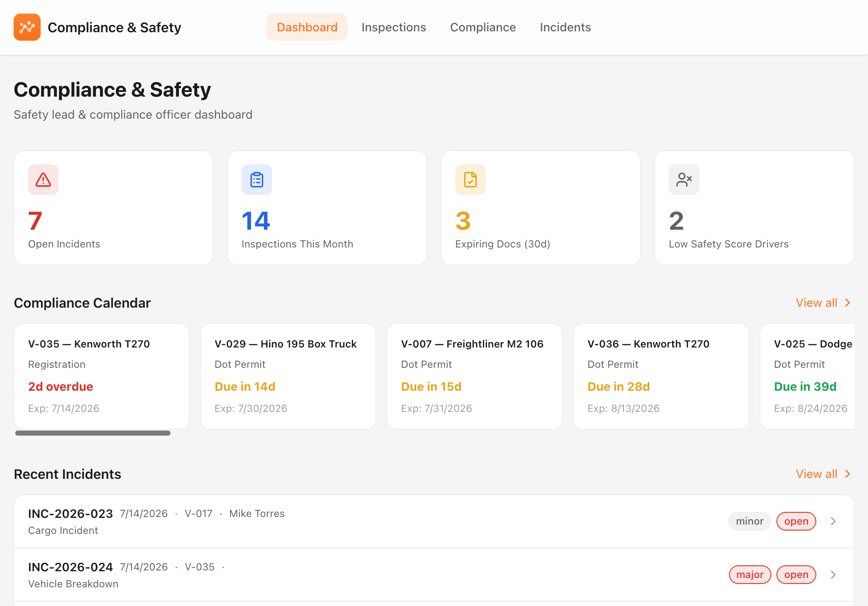
Task: Click the red warning triangle Open Incidents icon
Action: [x=43, y=180]
